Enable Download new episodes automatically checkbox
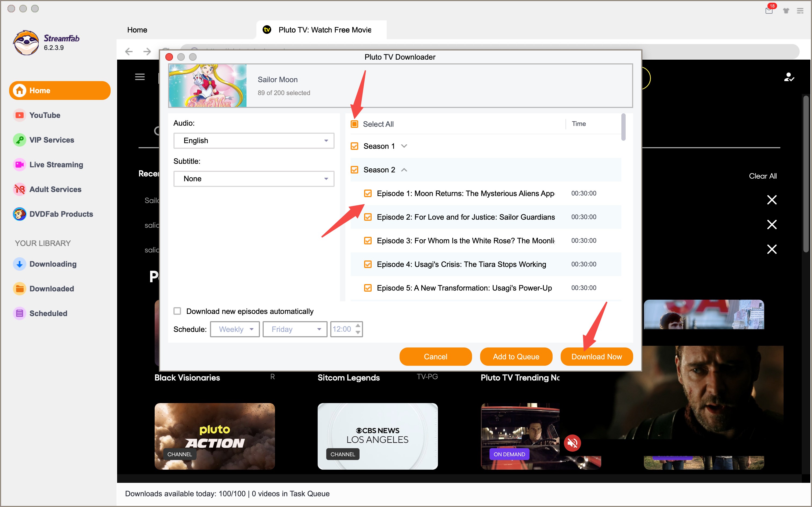Screen dimensions: 812x507 click(177, 311)
